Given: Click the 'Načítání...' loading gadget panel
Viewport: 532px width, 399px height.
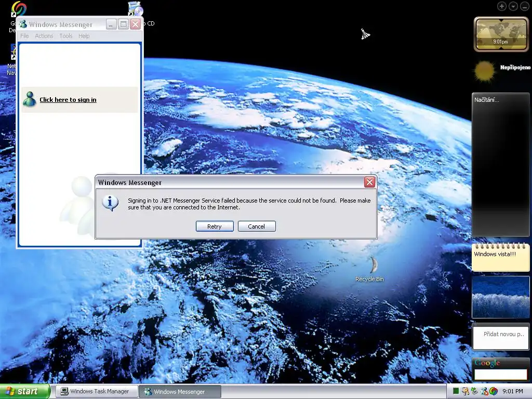Looking at the screenshot, I should [x=500, y=165].
